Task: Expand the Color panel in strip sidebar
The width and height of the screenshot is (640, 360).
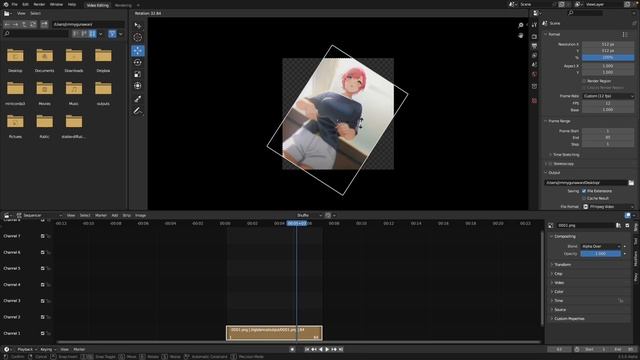Action: [558, 291]
